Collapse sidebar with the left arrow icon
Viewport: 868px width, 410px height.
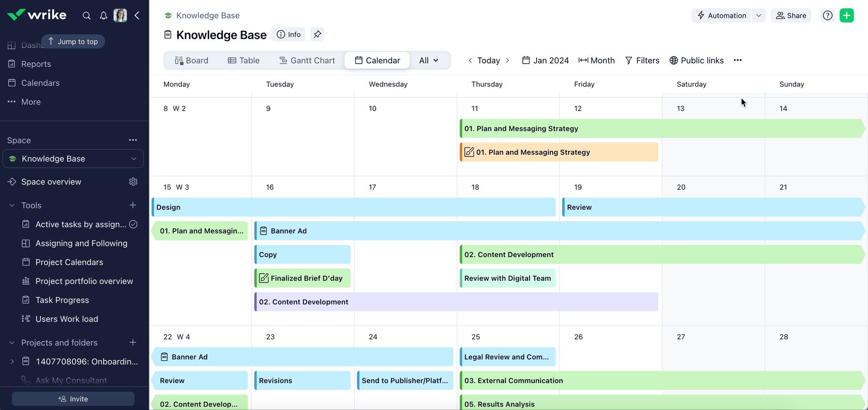(137, 15)
